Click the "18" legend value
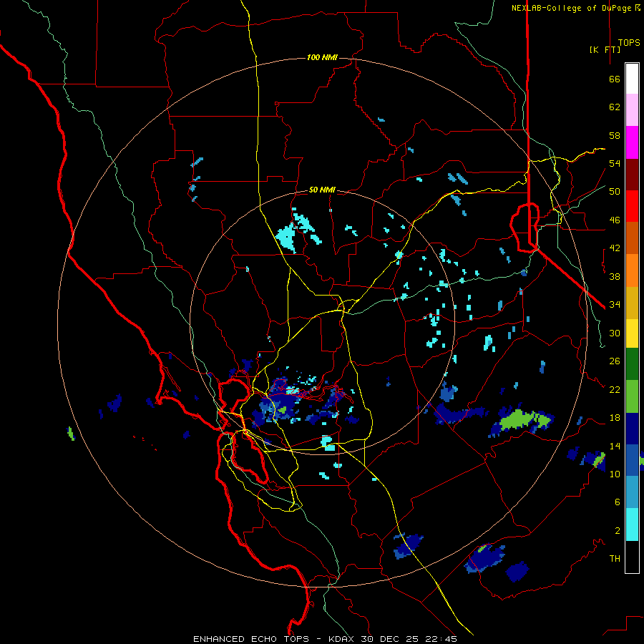The height and width of the screenshot is (644, 644). pyautogui.click(x=615, y=418)
